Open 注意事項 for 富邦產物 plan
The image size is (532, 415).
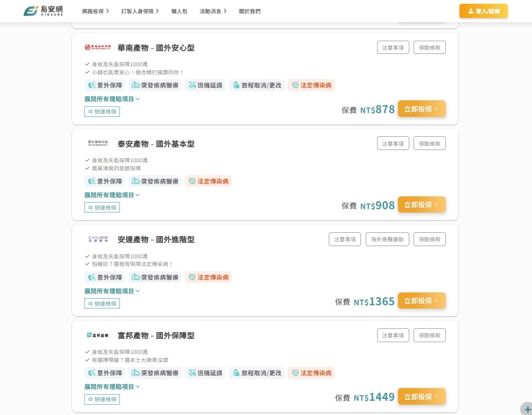point(393,335)
